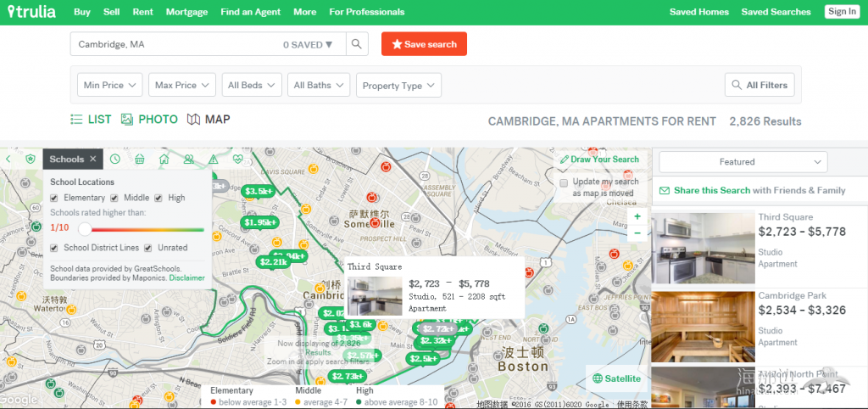Open the Amenities shopping basket layer
Image resolution: width=868 pixels, height=409 pixels.
[x=140, y=159]
